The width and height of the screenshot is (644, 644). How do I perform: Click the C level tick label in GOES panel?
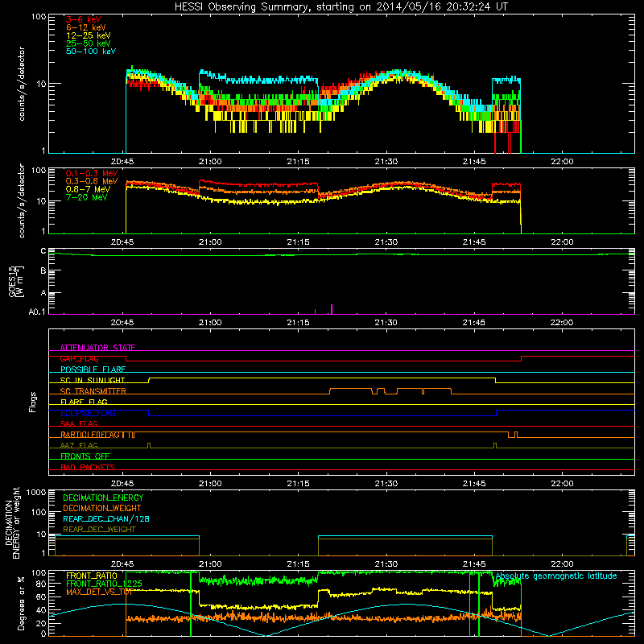click(x=43, y=251)
